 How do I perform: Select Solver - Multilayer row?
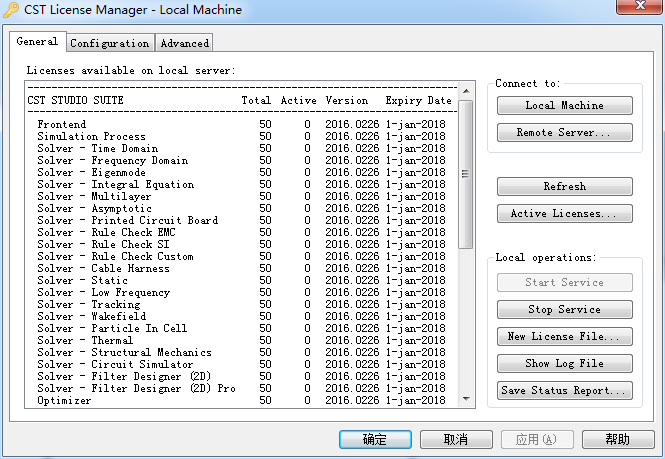241,196
